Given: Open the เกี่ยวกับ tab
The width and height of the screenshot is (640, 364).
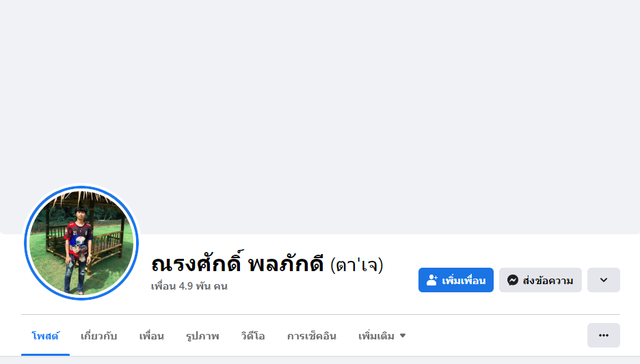Looking at the screenshot, I should pos(98,335).
